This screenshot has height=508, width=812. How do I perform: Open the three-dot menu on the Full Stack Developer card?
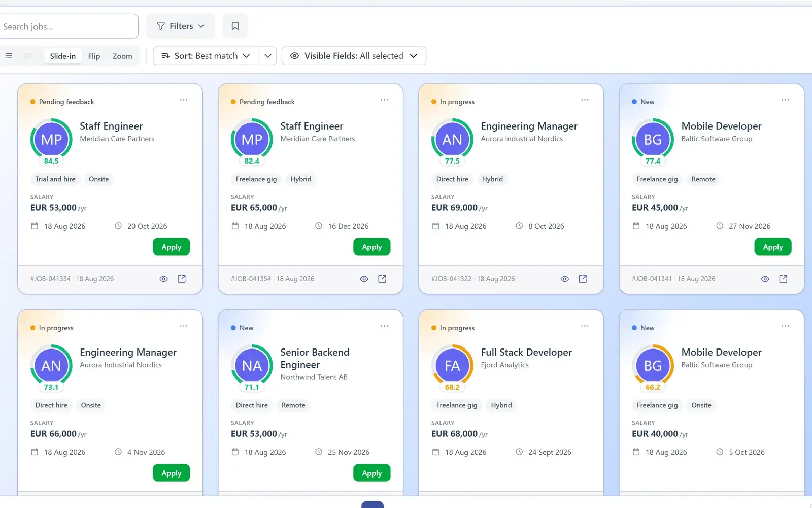pos(585,326)
